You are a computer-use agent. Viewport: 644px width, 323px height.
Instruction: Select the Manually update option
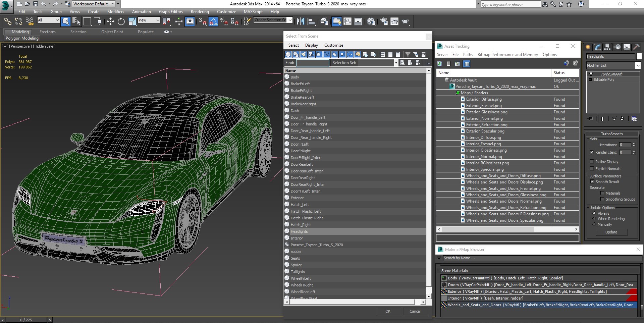(594, 224)
